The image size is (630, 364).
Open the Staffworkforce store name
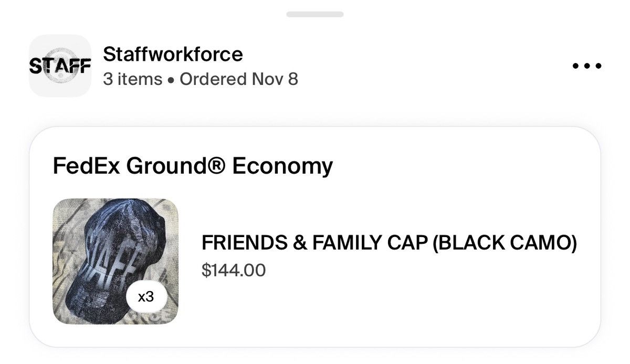click(x=173, y=53)
